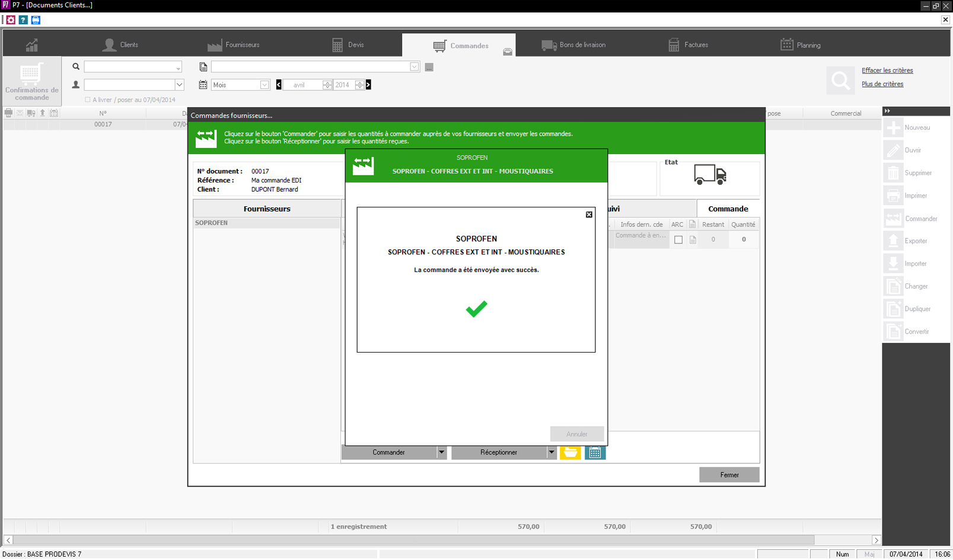
Task: Click the search text field
Action: pyautogui.click(x=132, y=67)
